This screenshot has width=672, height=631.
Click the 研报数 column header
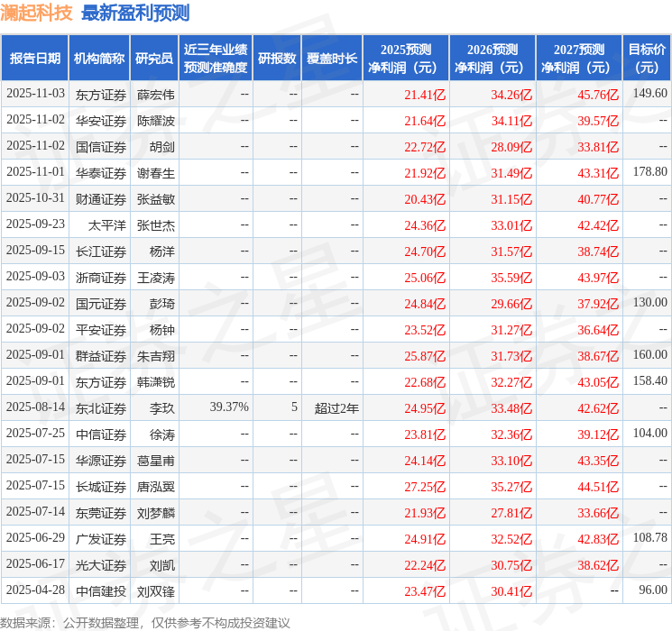(x=277, y=59)
